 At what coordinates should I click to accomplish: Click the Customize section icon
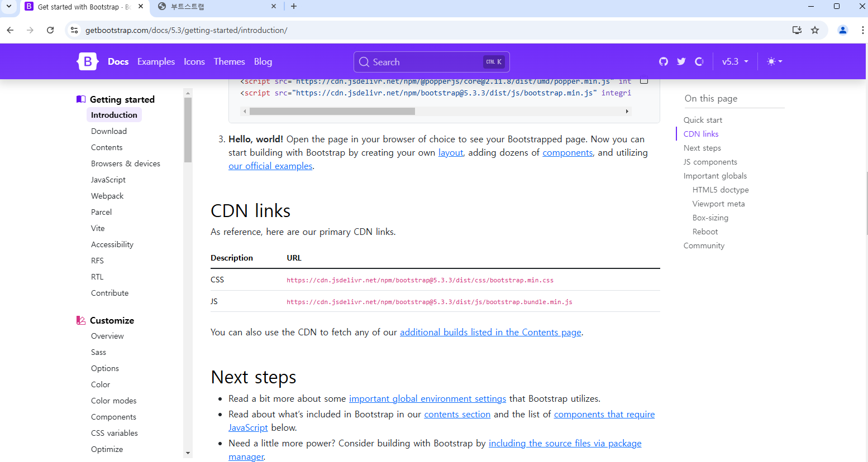pos(81,320)
